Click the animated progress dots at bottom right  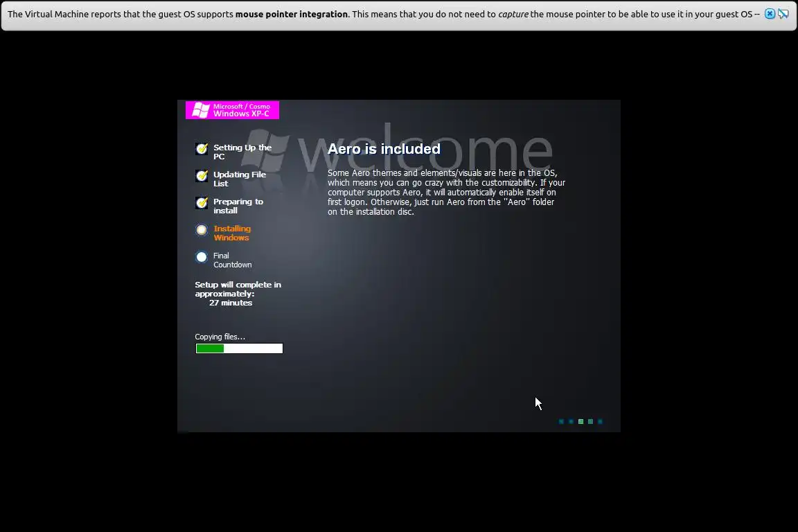point(580,422)
